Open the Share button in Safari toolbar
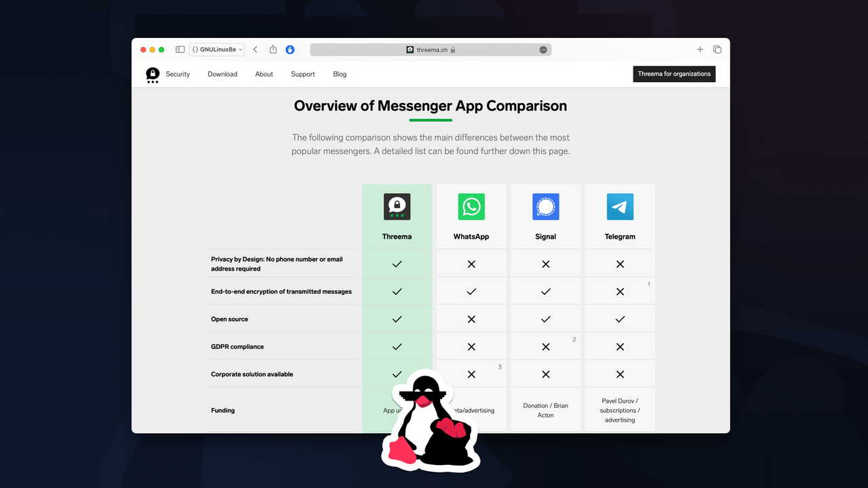The width and height of the screenshot is (868, 488). [273, 49]
